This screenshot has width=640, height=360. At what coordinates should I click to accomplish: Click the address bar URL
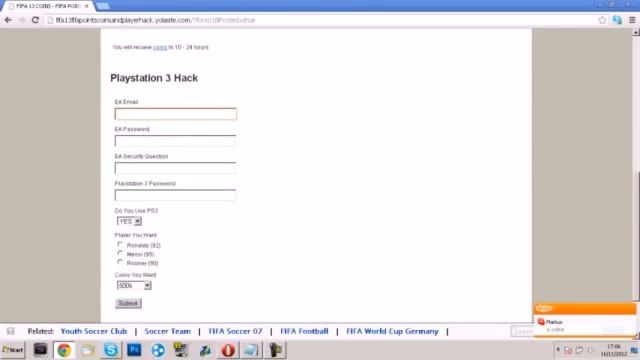tap(155, 20)
